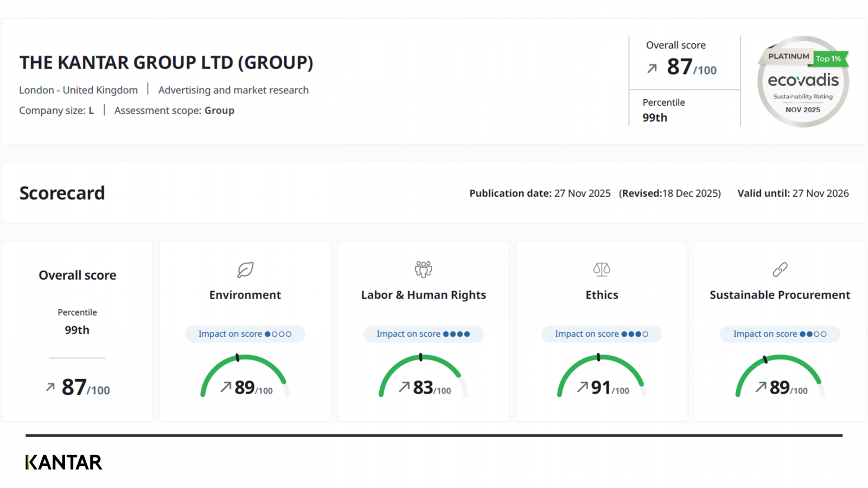Click the 99th percentile value in header
The image size is (868, 488).
655,118
